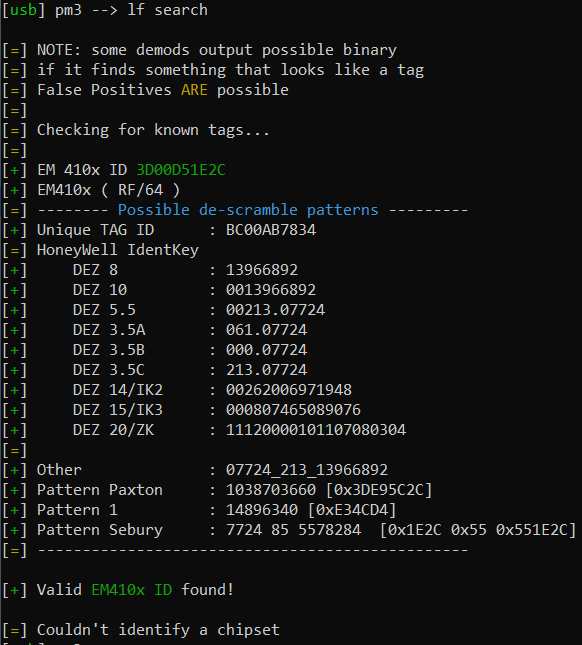Click the Other value 07724_213_13966892
This screenshot has height=645, width=582.
(307, 470)
